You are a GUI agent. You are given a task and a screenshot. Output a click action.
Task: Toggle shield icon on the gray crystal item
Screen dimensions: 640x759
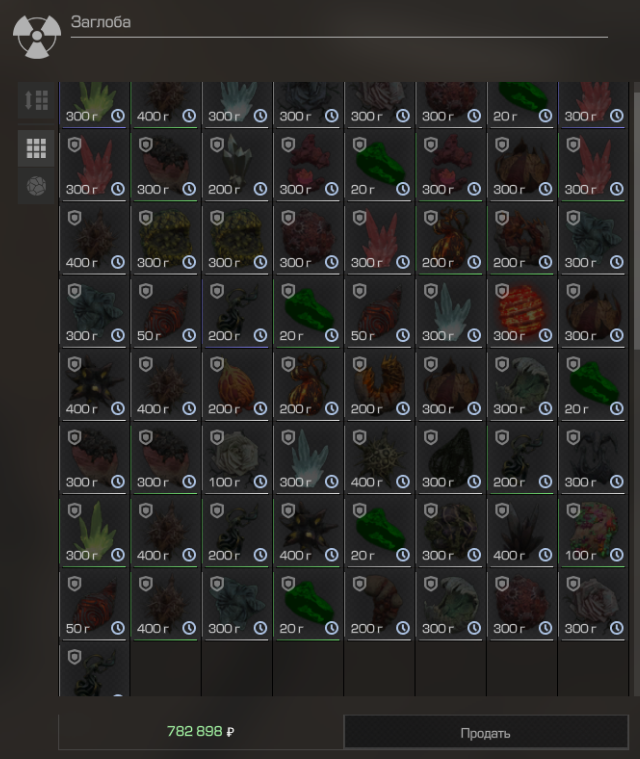click(217, 145)
